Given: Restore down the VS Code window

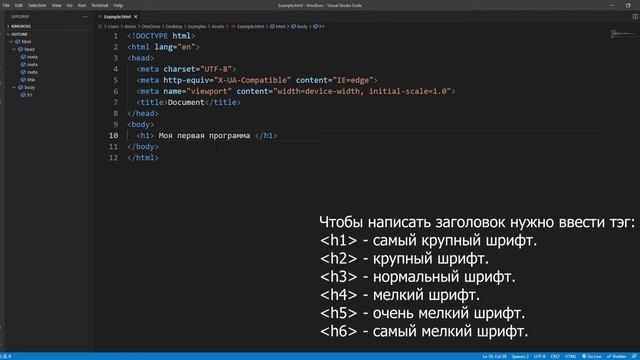Looking at the screenshot, I should (628, 5).
